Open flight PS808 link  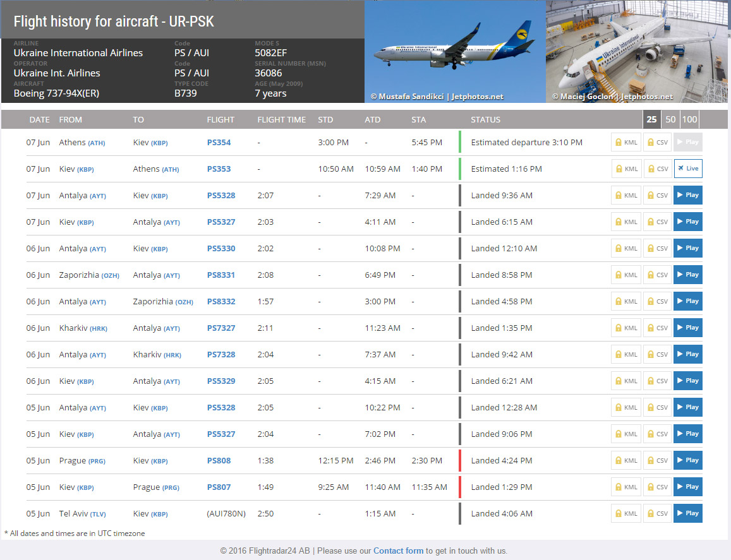219,461
